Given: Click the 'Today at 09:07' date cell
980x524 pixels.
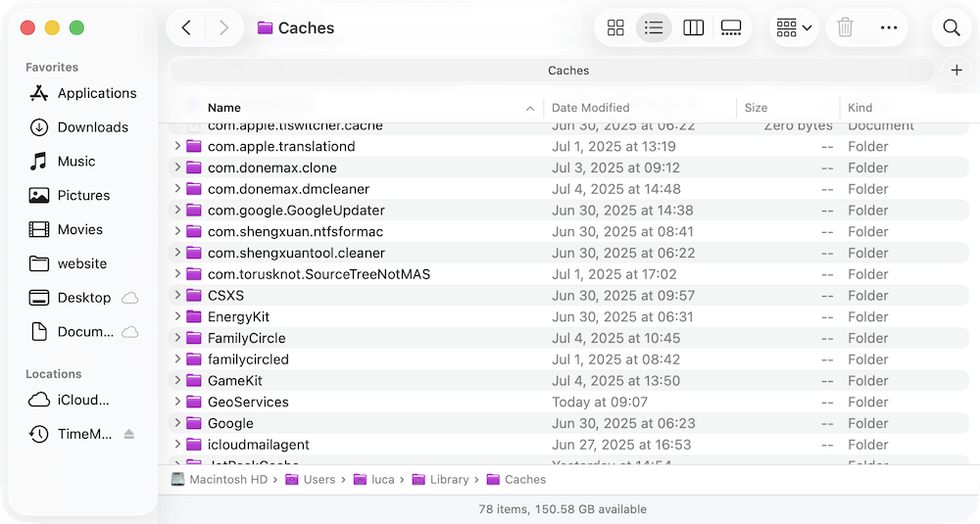Looking at the screenshot, I should [600, 402].
